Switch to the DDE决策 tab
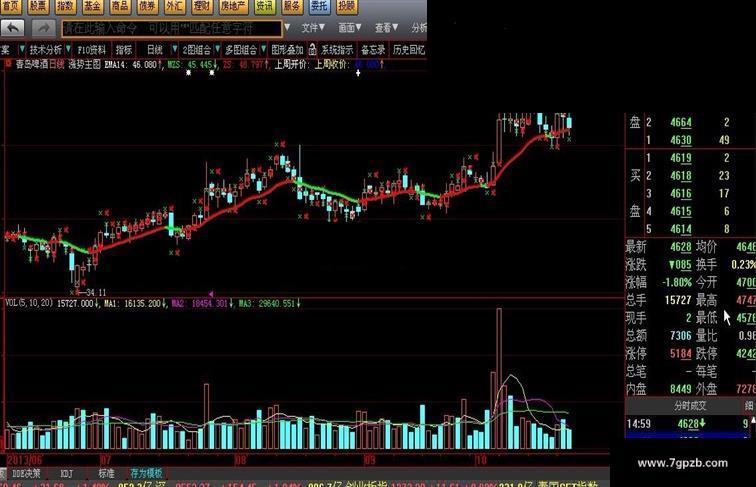Image resolution: width=756 pixels, height=487 pixels. coord(27,474)
